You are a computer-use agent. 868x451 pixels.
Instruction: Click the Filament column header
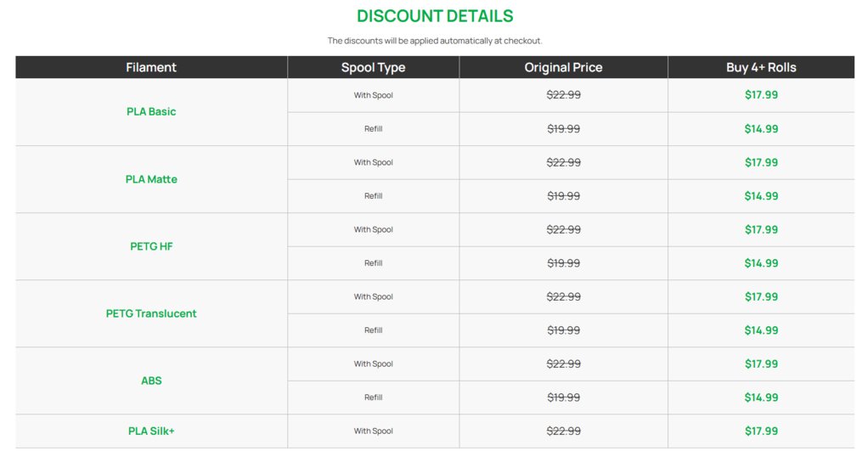(x=151, y=67)
